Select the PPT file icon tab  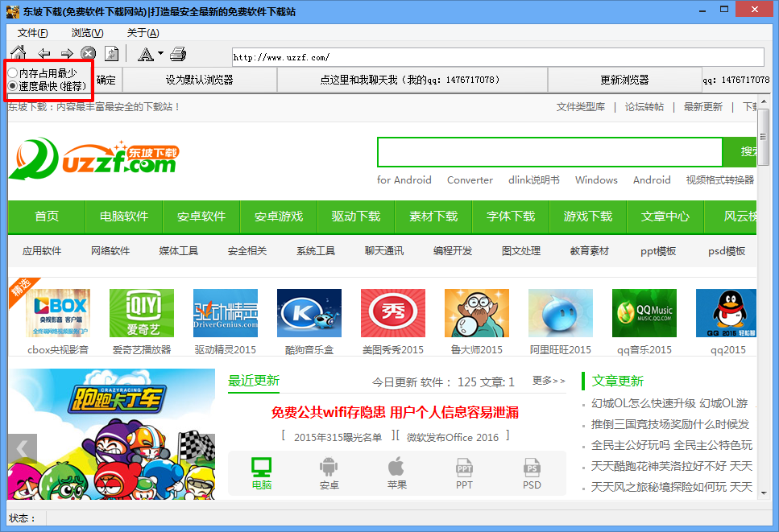[x=464, y=473]
